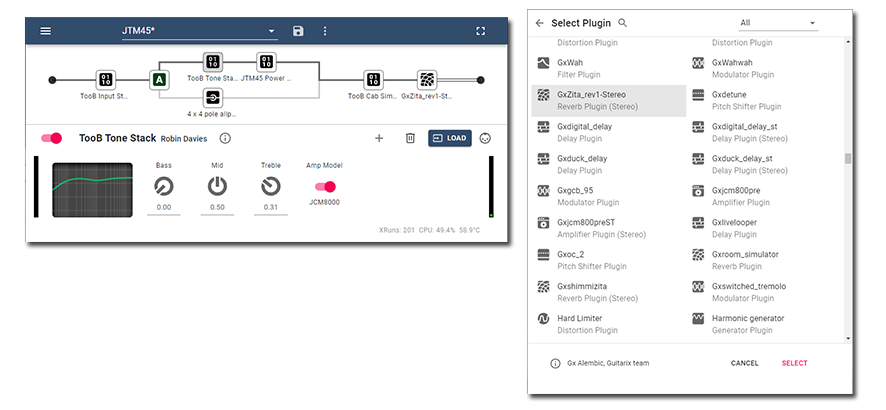The height and width of the screenshot is (410, 886).
Task: Click the Robin Davies author name
Action: 184,139
